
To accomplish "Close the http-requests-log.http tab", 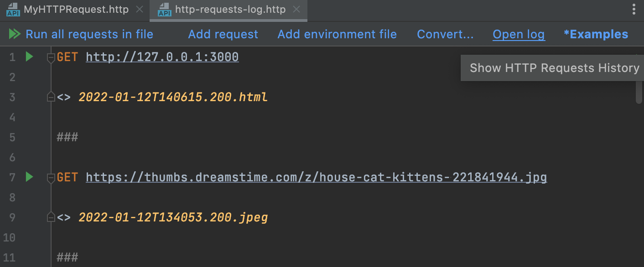I will click(x=296, y=10).
